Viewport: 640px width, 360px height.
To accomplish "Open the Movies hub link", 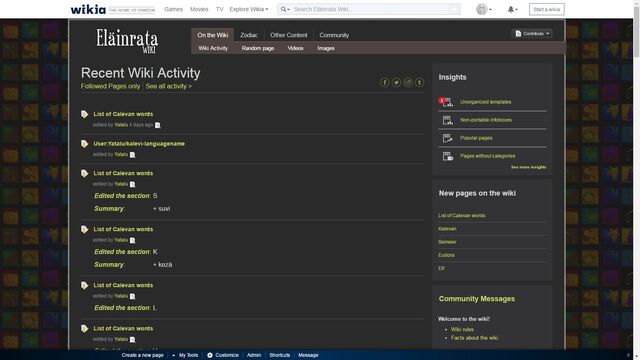I will click(199, 9).
